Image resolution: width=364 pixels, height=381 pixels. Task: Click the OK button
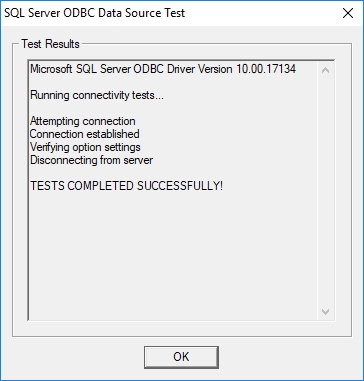(181, 357)
